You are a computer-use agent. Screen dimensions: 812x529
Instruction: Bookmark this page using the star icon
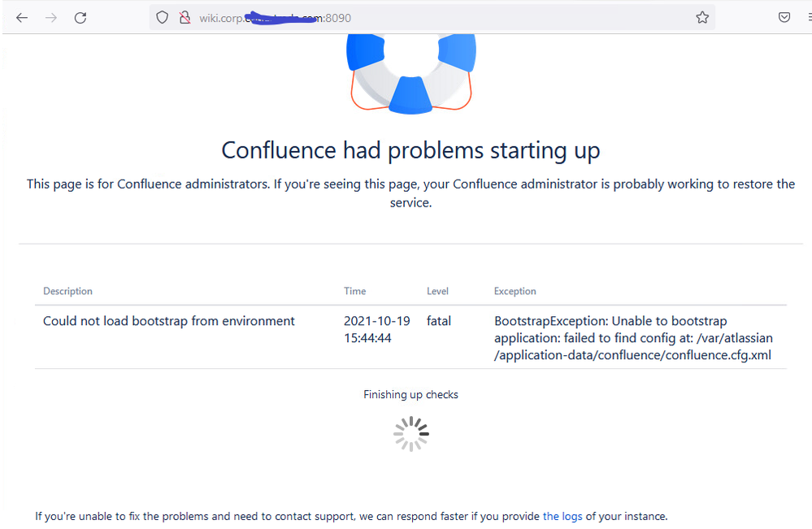point(702,16)
